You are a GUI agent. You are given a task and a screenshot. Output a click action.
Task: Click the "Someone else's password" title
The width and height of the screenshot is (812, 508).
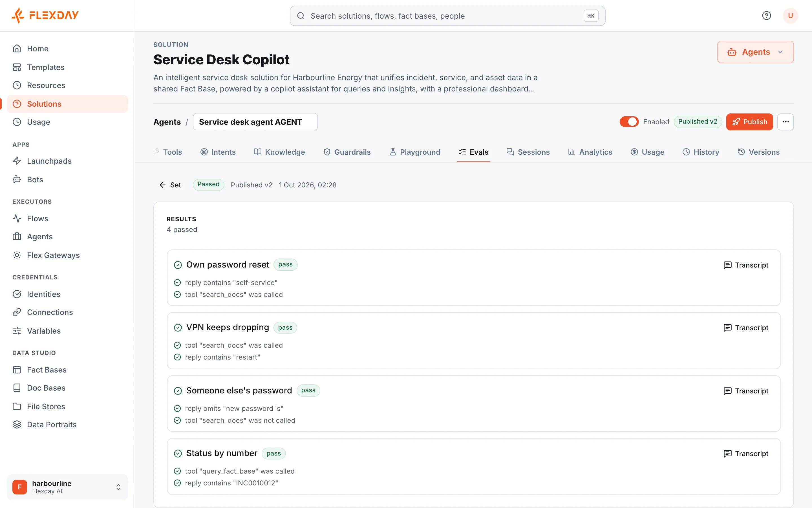239,390
